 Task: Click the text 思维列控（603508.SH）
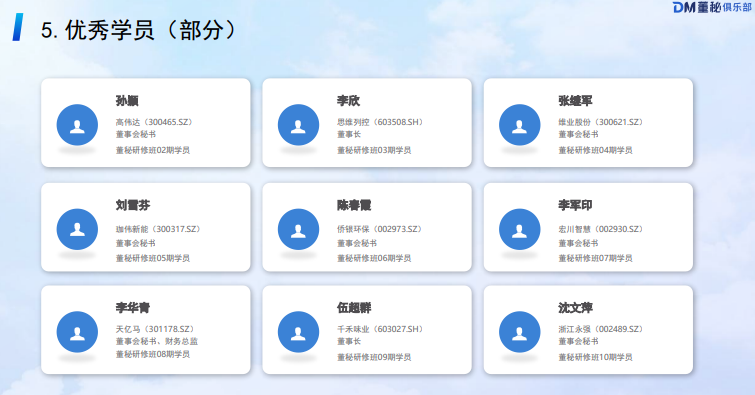tap(380, 122)
